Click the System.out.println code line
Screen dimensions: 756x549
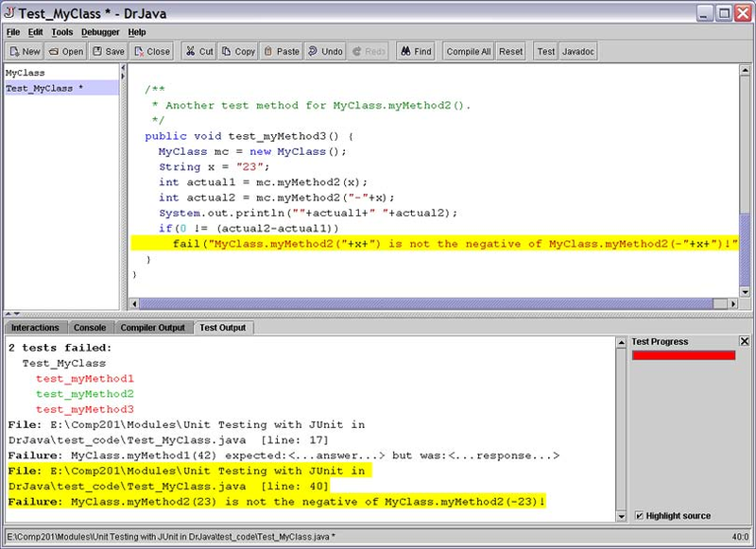pos(308,213)
